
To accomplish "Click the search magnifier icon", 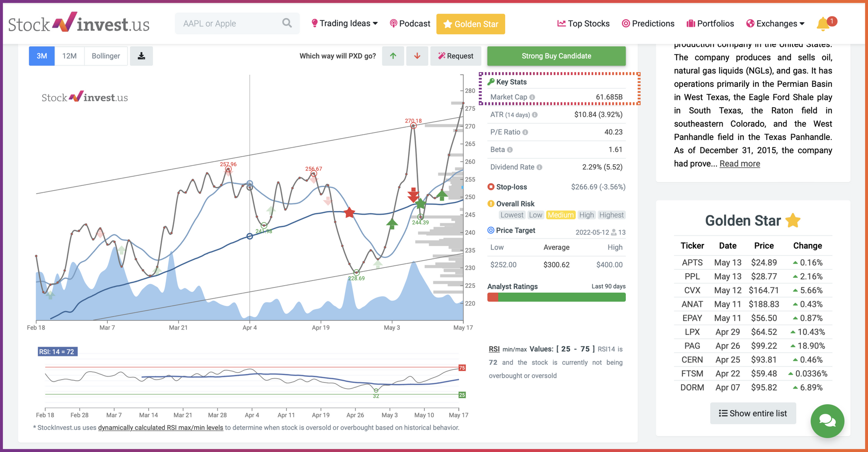I will tap(287, 23).
